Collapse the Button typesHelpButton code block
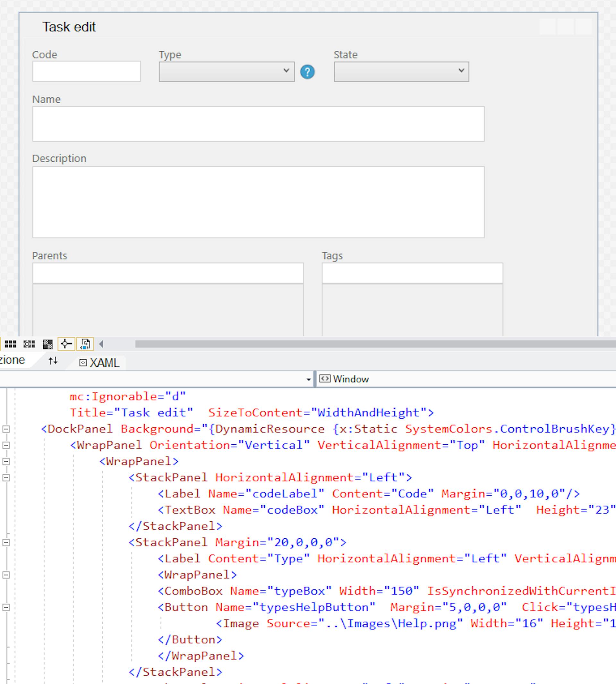616x684 pixels. pyautogui.click(x=6, y=607)
